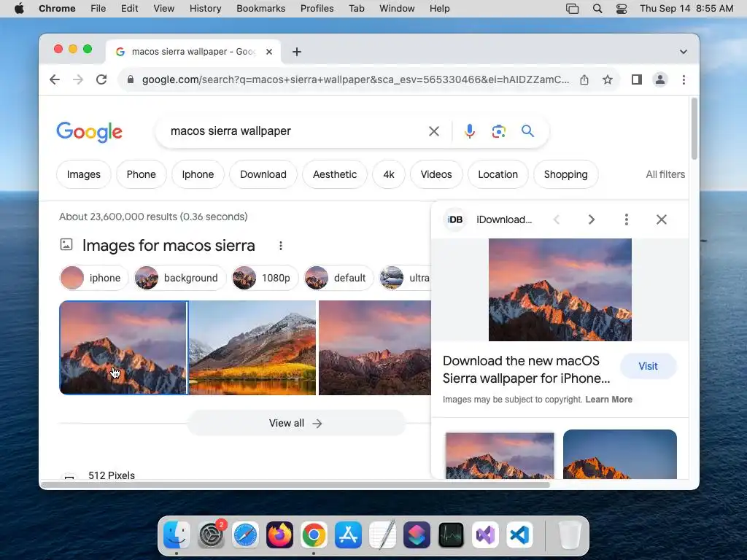The height and width of the screenshot is (560, 747).
Task: Click the Google logo
Action: 90,131
